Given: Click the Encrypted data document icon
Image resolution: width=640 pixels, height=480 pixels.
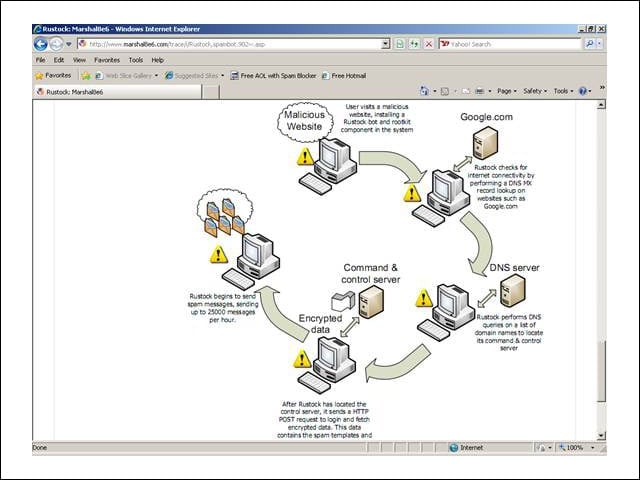Looking at the screenshot, I should (343, 301).
